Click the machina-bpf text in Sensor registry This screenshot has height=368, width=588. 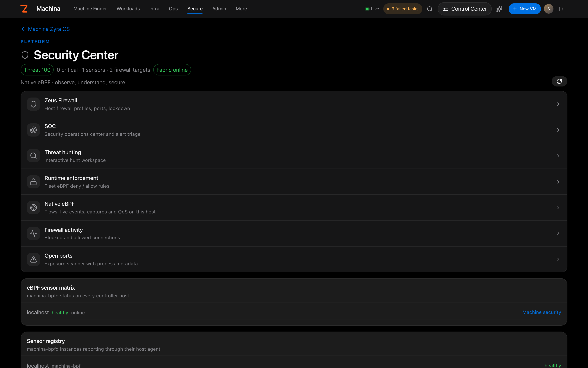click(x=66, y=366)
